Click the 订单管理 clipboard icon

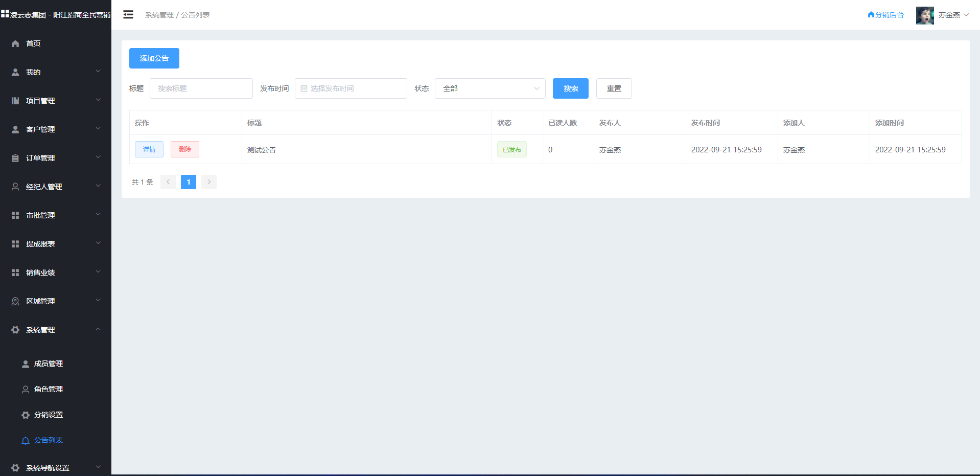pos(15,158)
